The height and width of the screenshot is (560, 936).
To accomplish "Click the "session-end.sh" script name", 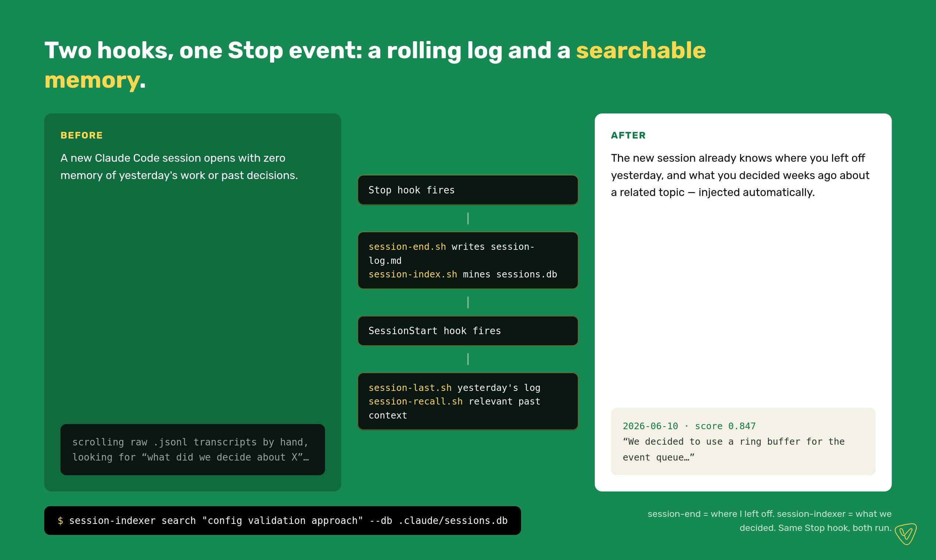I will (407, 247).
